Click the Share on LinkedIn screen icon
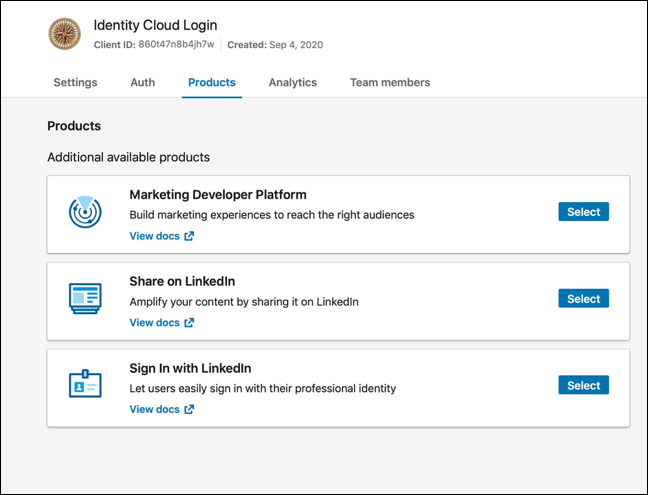Image resolution: width=648 pixels, height=495 pixels. (85, 297)
